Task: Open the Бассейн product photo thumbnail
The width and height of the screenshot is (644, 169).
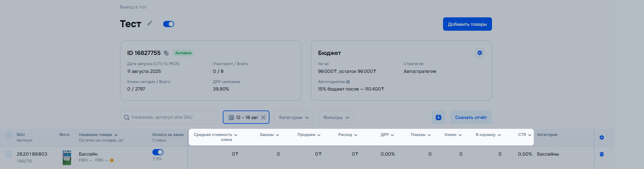Action: tap(67, 158)
